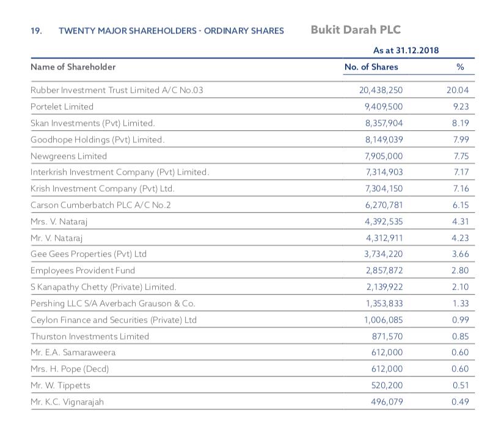Click the share count 20,438,250
This screenshot has width=504, height=426.
pos(381,90)
